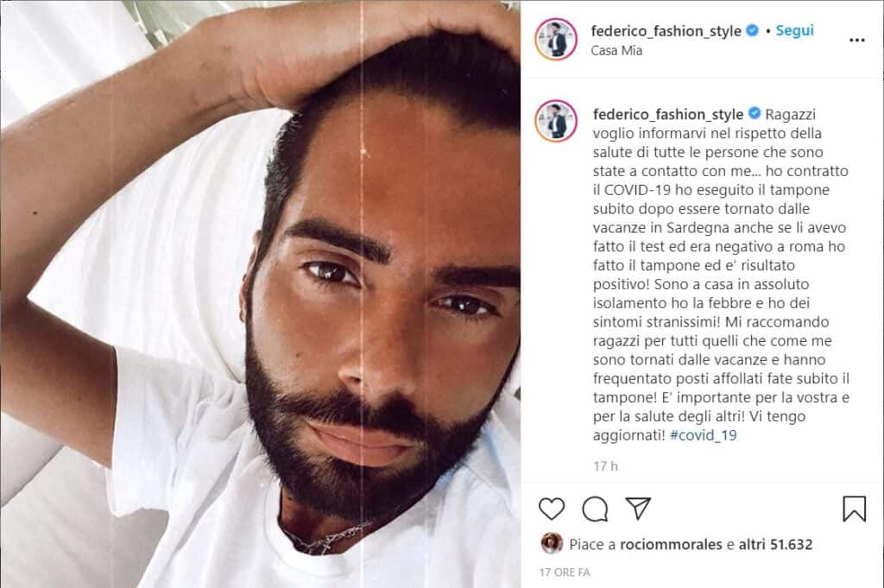Click the avatar beside the caption
The image size is (884, 588).
(x=557, y=121)
